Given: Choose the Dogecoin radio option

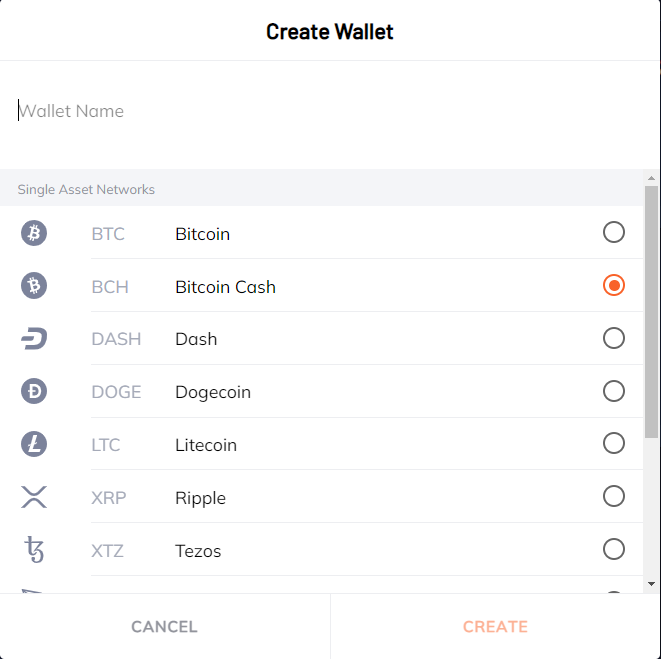Looking at the screenshot, I should point(613,391).
